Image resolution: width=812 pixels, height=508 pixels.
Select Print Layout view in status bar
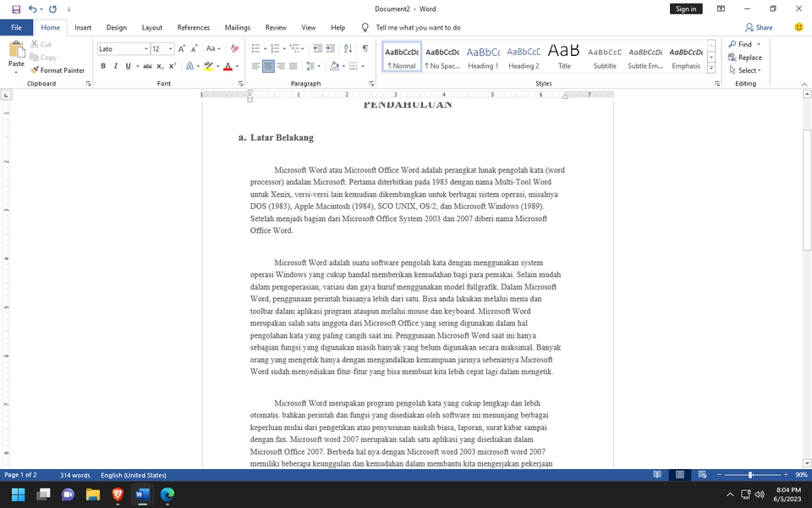coord(680,474)
